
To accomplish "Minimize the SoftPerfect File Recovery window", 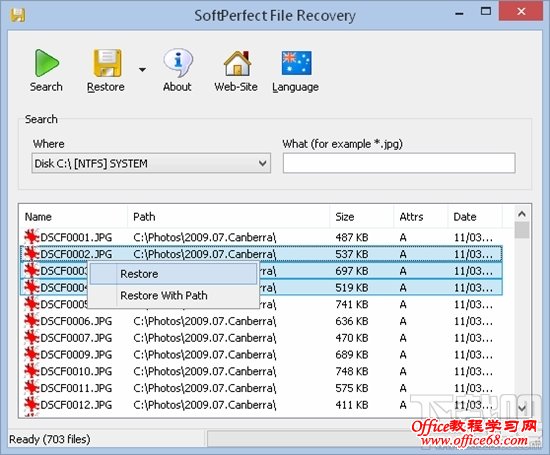I will (x=460, y=13).
